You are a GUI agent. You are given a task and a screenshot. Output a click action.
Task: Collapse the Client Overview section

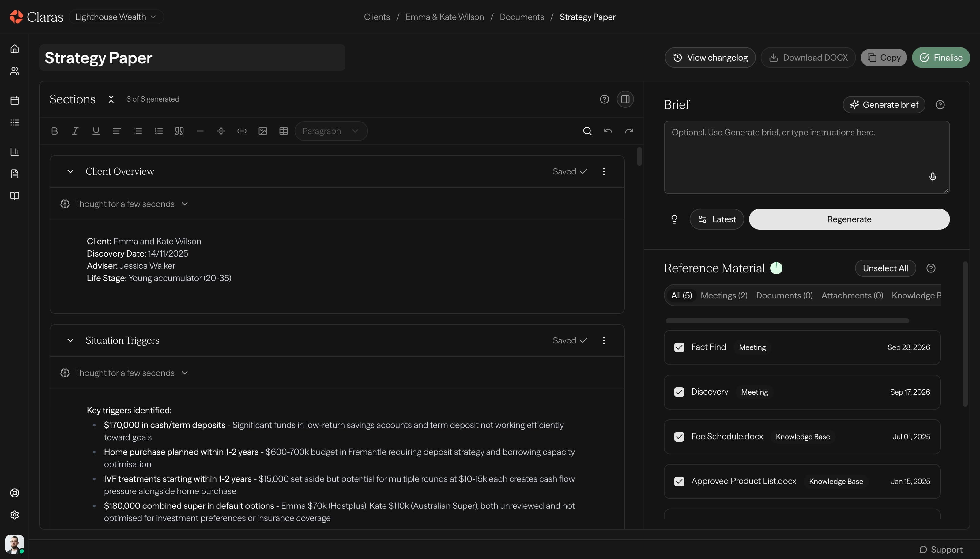[70, 172]
